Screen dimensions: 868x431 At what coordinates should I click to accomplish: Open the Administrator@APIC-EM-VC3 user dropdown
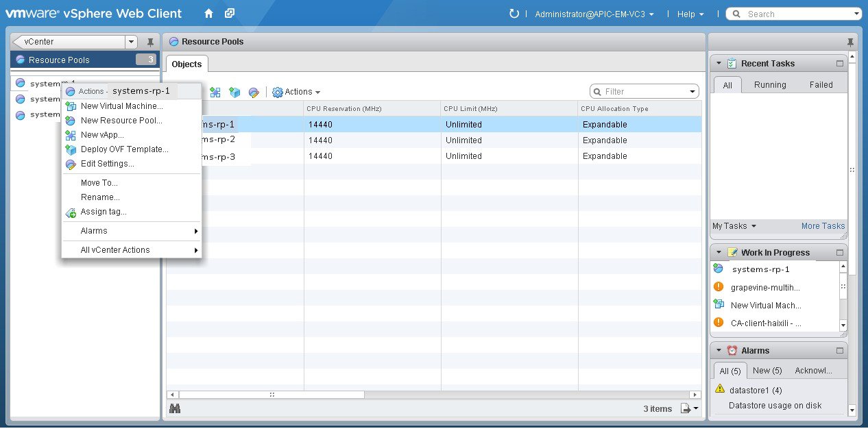tap(594, 14)
